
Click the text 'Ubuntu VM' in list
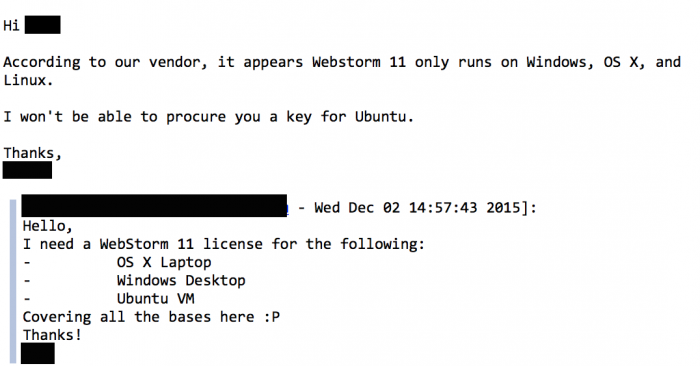point(155,299)
